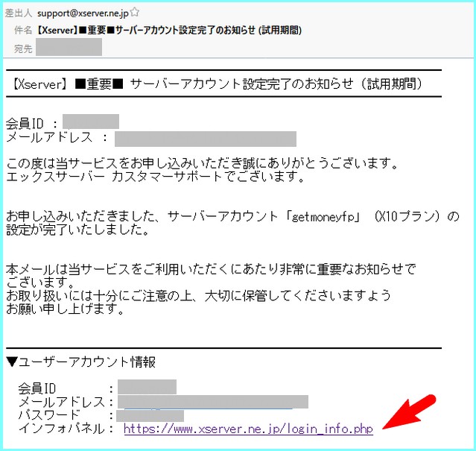Click the line starting 本メールは当サービスを

(x=211, y=269)
